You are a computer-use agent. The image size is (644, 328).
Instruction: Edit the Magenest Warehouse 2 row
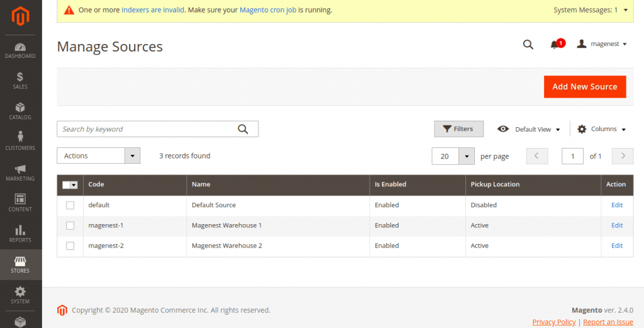click(x=617, y=246)
